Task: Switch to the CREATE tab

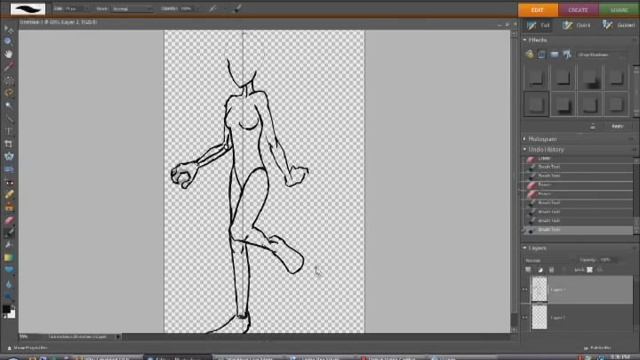Action: pos(578,10)
